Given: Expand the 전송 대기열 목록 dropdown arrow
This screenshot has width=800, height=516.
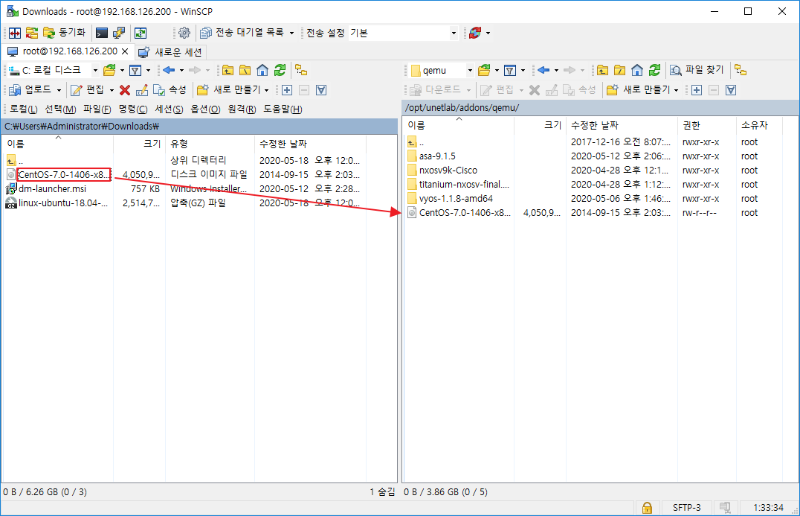Looking at the screenshot, I should coord(291,32).
